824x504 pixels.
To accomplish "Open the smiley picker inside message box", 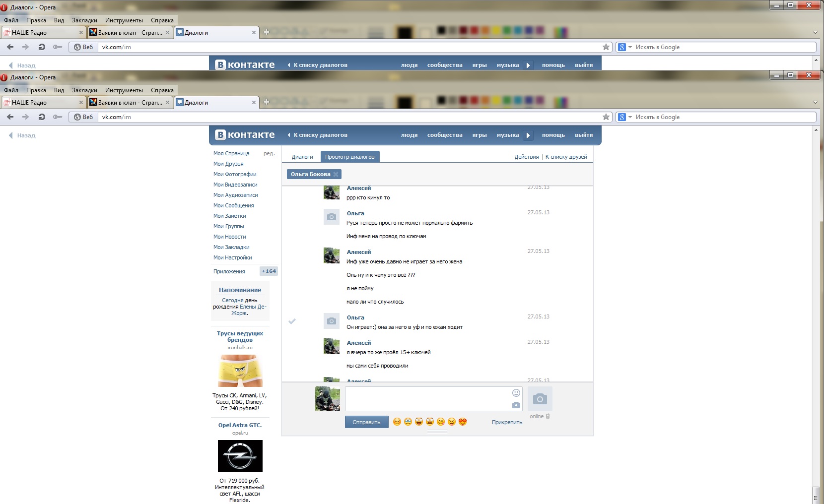I will click(516, 393).
